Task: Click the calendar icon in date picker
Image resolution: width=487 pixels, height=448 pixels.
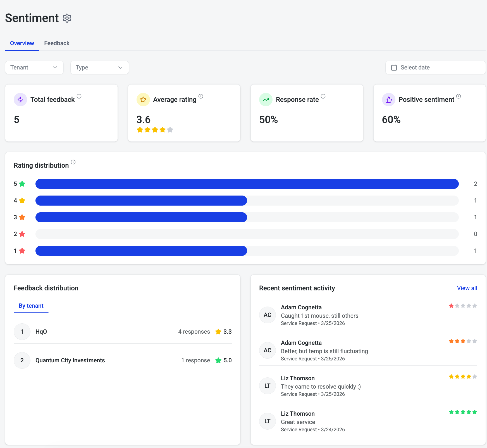Action: (x=394, y=68)
